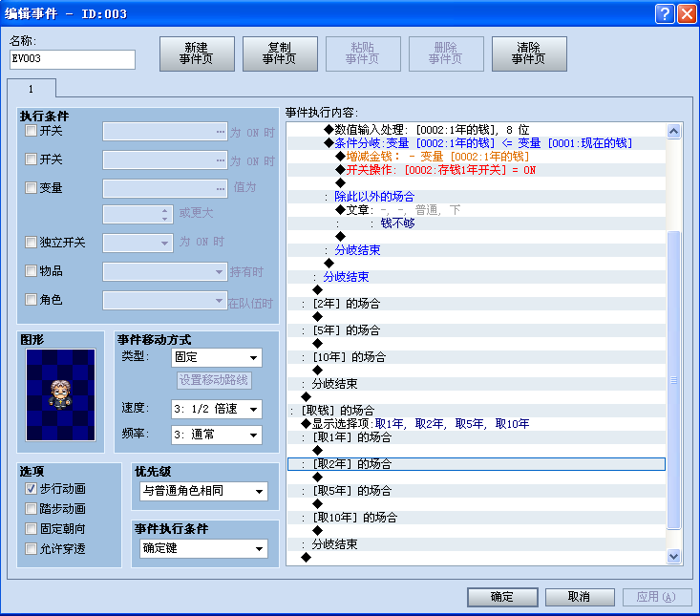Image resolution: width=700 pixels, height=616 pixels.
Task: Select the 显示选择项 取1年 command line
Action: click(x=477, y=424)
